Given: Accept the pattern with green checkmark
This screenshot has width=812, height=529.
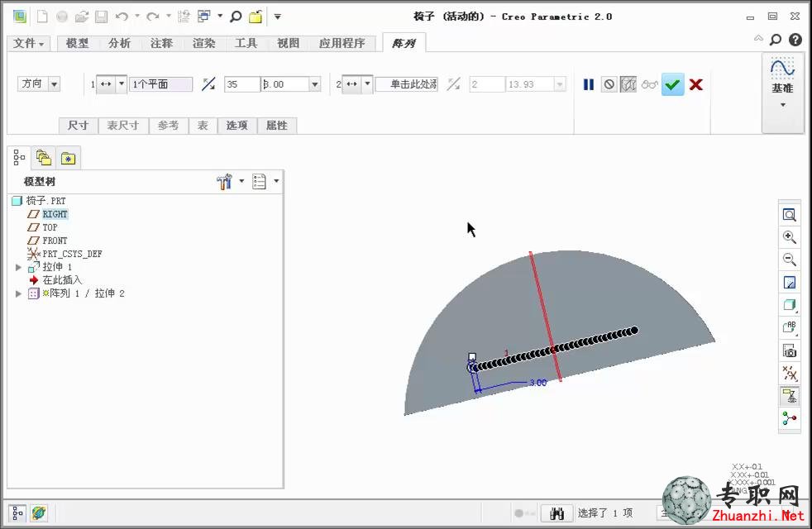Looking at the screenshot, I should (x=673, y=84).
